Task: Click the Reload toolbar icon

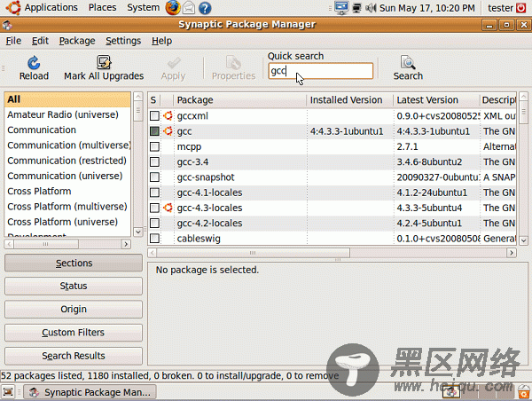Action: [34, 62]
